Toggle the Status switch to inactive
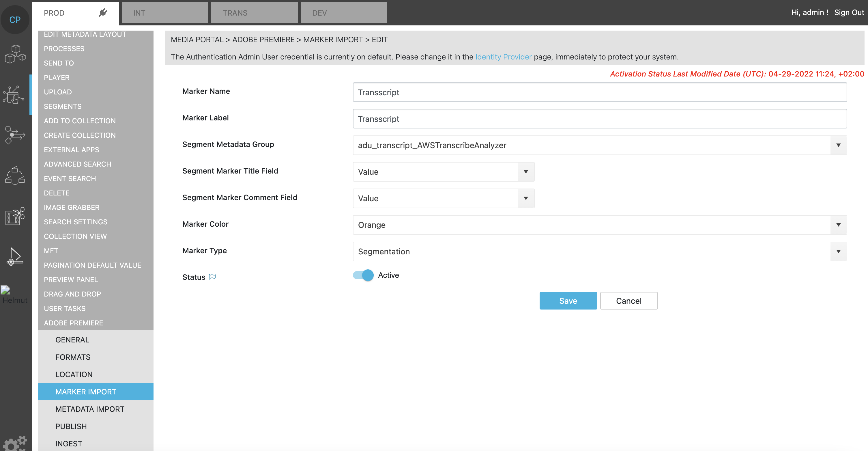Image resolution: width=868 pixels, height=451 pixels. pyautogui.click(x=362, y=275)
